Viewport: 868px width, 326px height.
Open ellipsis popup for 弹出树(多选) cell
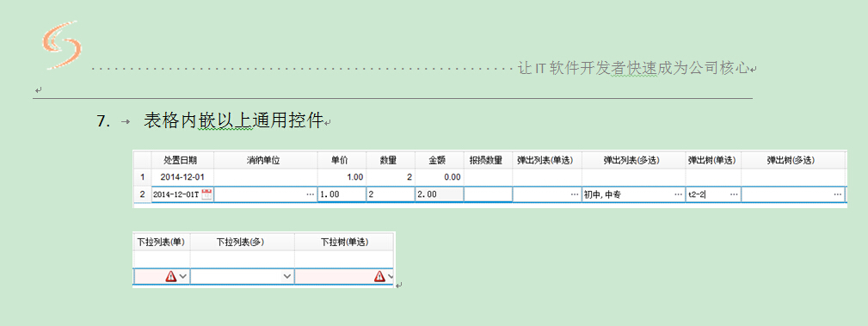click(838, 194)
